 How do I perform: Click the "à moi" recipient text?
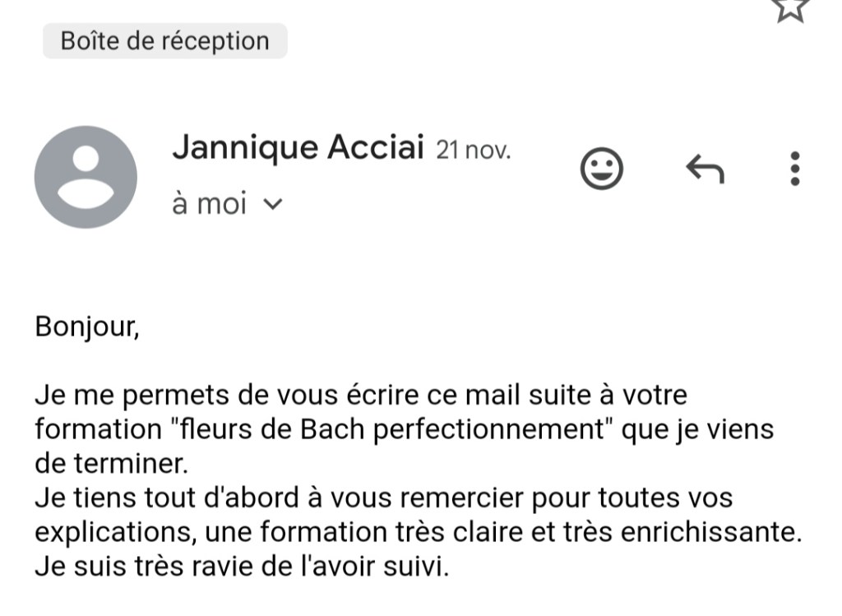click(209, 204)
